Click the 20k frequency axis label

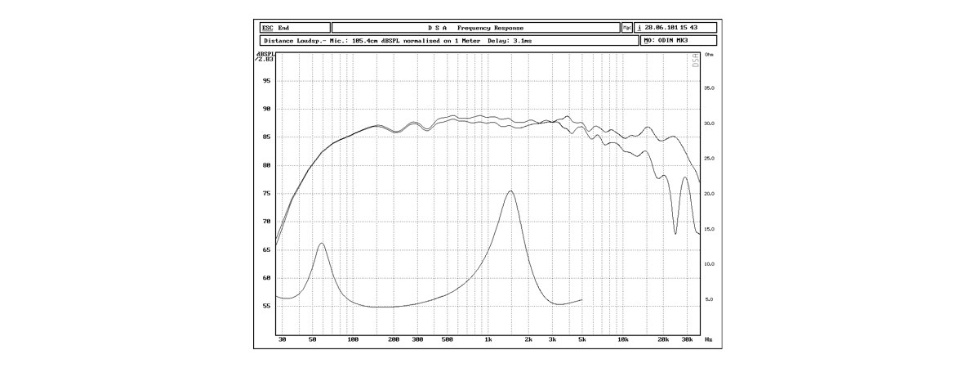tap(664, 339)
